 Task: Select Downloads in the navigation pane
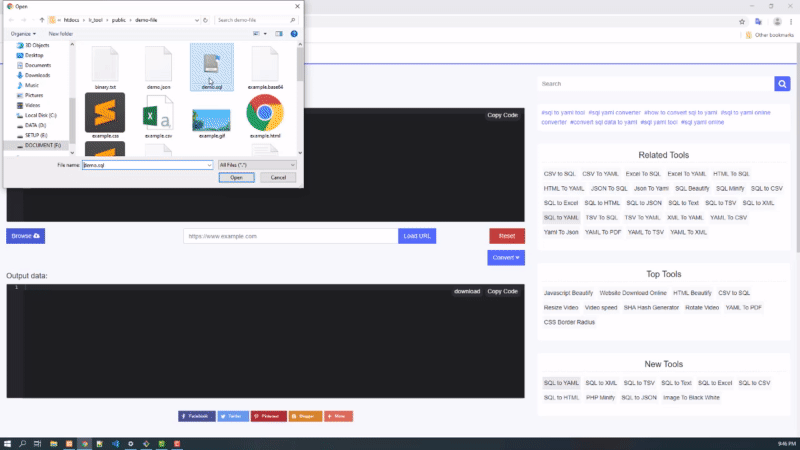(37, 75)
